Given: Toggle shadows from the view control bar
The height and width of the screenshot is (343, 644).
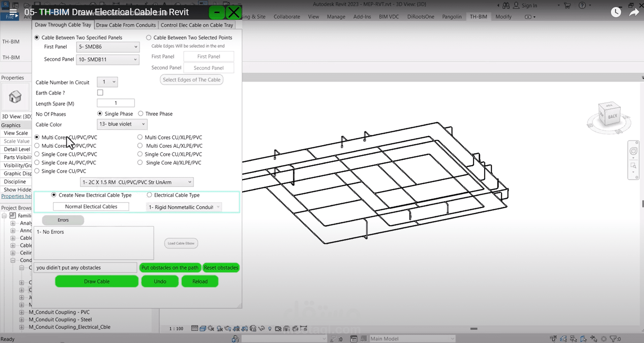Looking at the screenshot, I should click(x=219, y=328).
